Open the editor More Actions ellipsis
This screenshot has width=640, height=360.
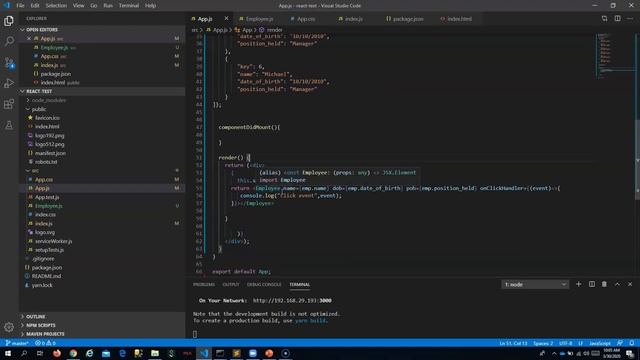pos(630,18)
